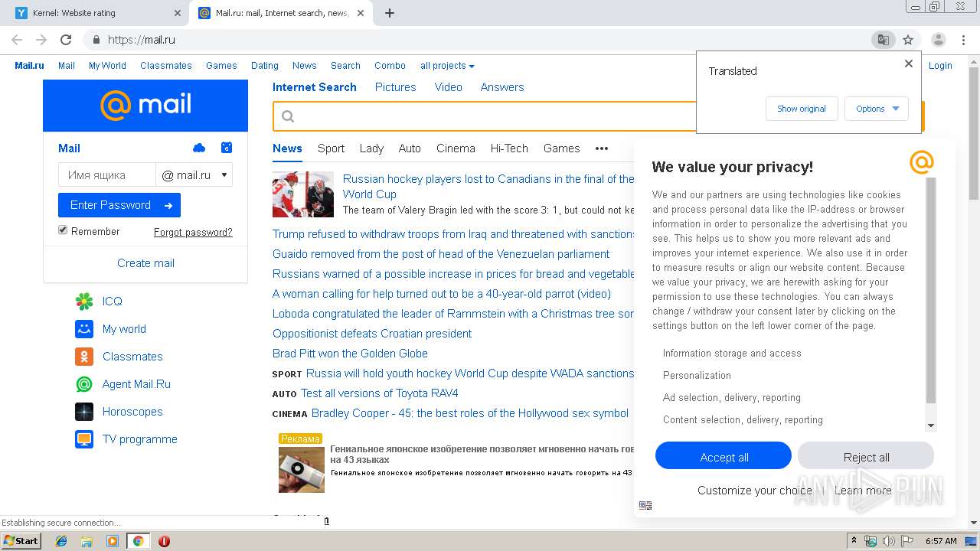Click Enter Password button

[119, 205]
